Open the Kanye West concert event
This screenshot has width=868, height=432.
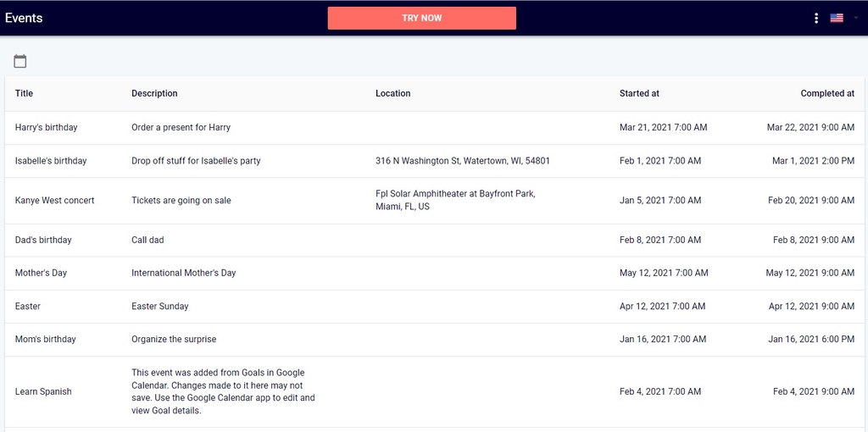(435, 201)
